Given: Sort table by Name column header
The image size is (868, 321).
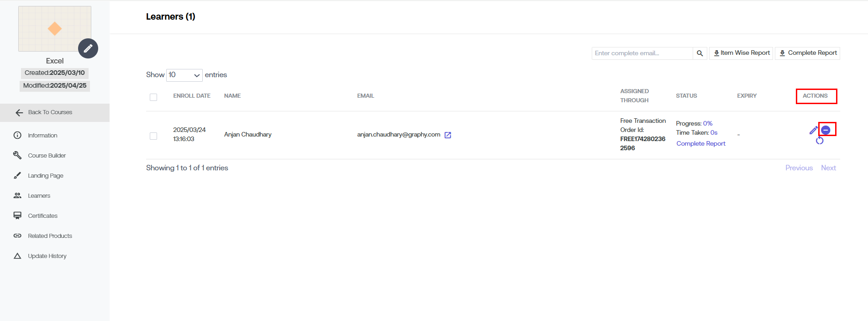Looking at the screenshot, I should point(232,96).
